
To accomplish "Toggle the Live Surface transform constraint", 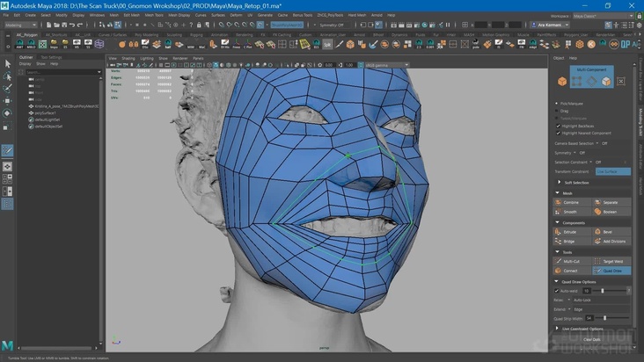I will click(613, 172).
